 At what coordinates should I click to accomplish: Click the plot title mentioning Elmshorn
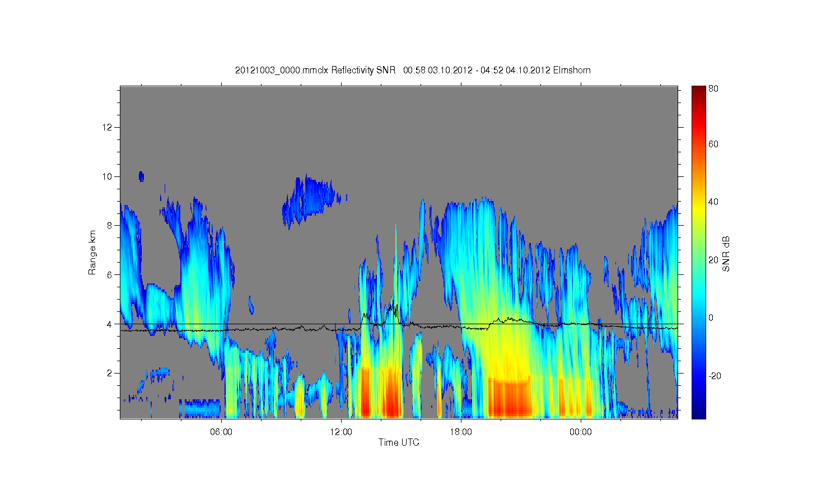tap(413, 70)
